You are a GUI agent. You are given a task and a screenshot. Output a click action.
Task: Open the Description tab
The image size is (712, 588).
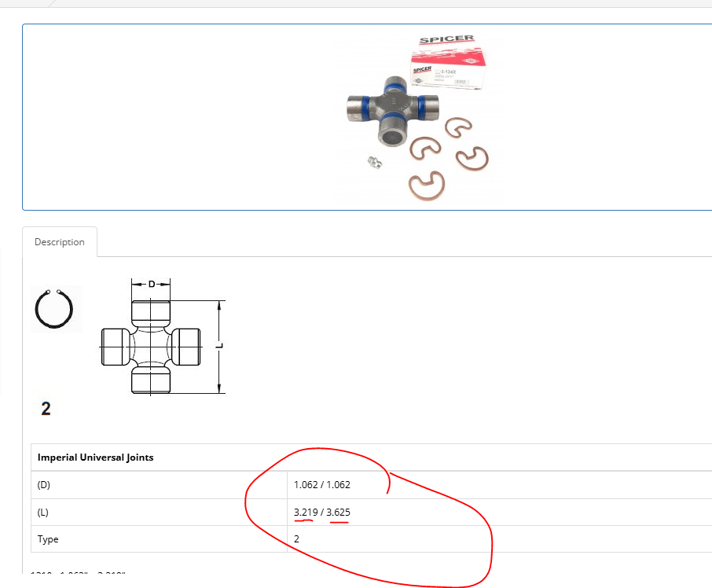tap(60, 242)
